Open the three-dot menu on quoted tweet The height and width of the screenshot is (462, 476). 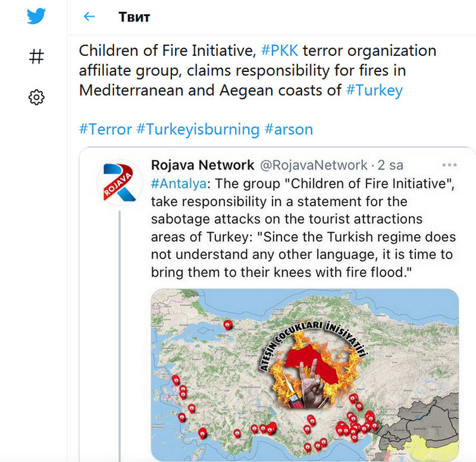tap(449, 165)
